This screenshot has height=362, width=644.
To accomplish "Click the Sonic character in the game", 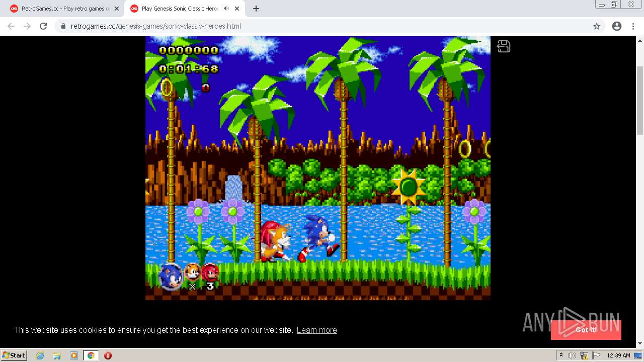I will click(x=319, y=238).
